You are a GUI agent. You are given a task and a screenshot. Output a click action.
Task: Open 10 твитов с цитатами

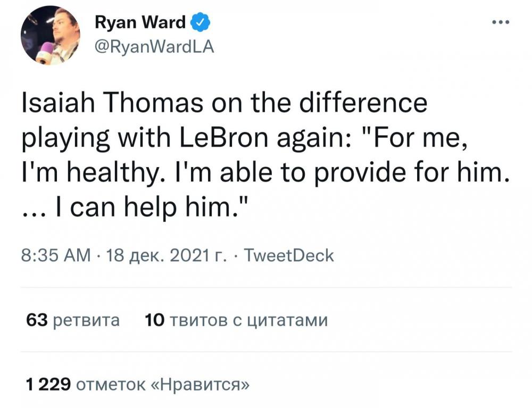[236, 320]
